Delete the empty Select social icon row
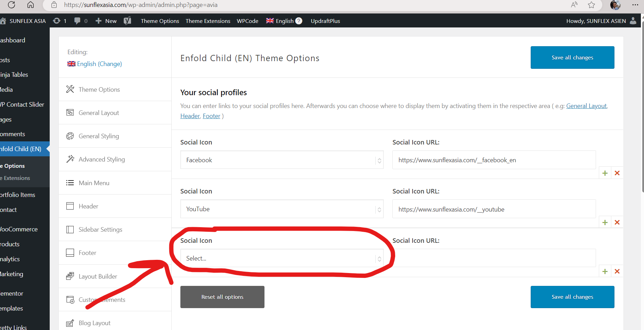This screenshot has height=330, width=644. tap(617, 271)
